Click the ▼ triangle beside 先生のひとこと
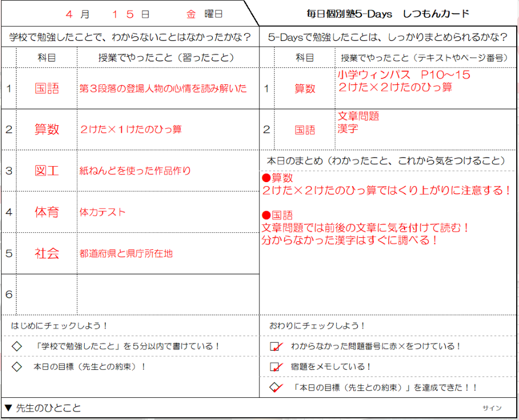 click(x=8, y=408)
